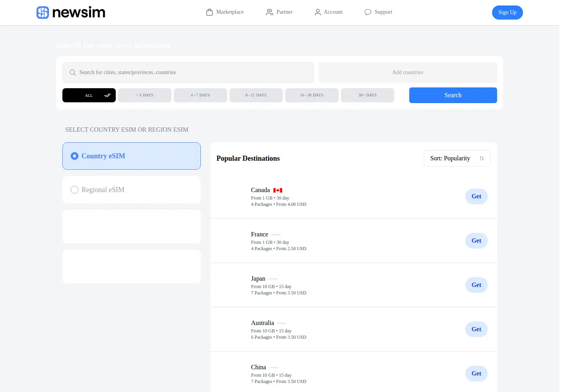
Task: Click "4 Packages • From 2.50 USD" text
Action: point(279,249)
